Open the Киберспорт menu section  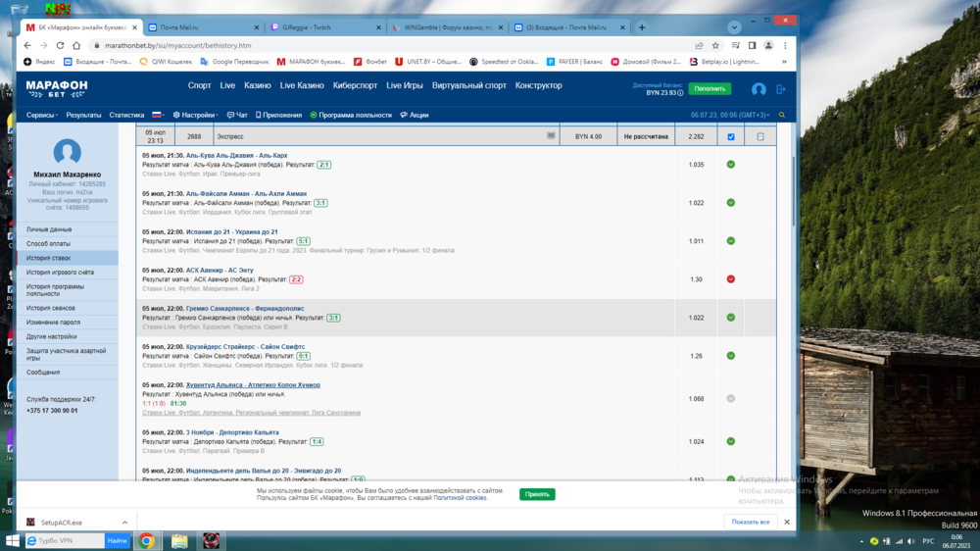pyautogui.click(x=354, y=85)
